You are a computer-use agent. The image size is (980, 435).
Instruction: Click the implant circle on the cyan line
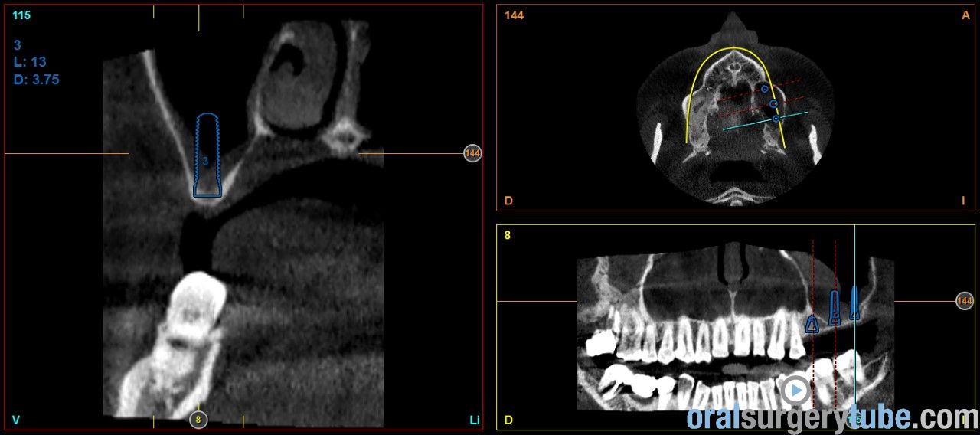point(776,119)
